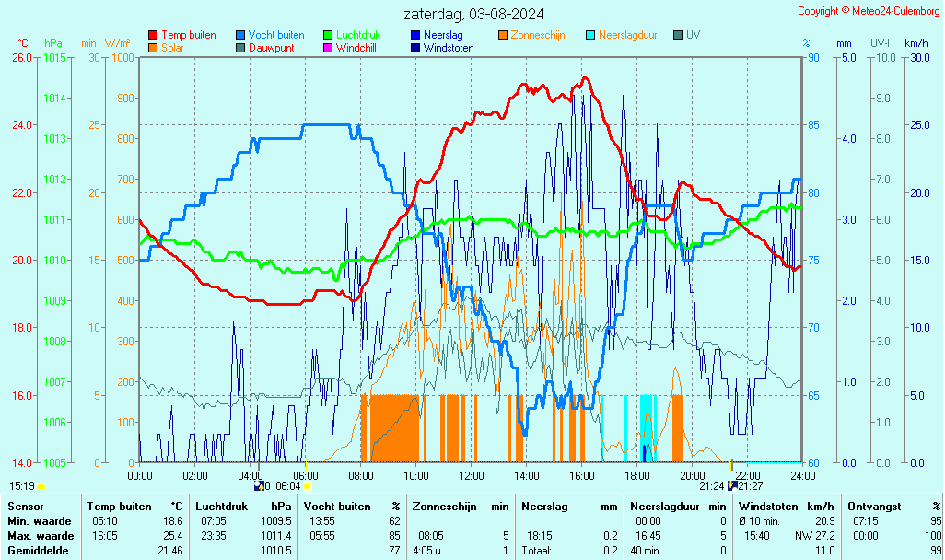Click the blue Vocht buiten legend square
Image resolution: width=945 pixels, height=560 pixels.
[240, 35]
